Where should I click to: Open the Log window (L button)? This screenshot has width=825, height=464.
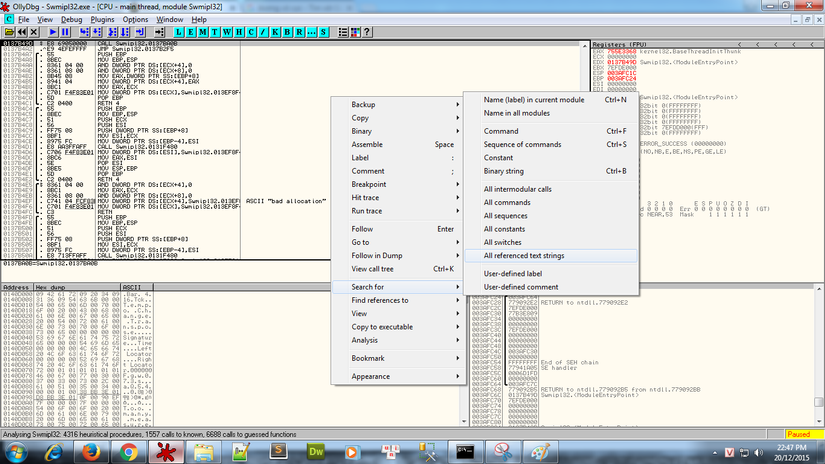point(179,32)
